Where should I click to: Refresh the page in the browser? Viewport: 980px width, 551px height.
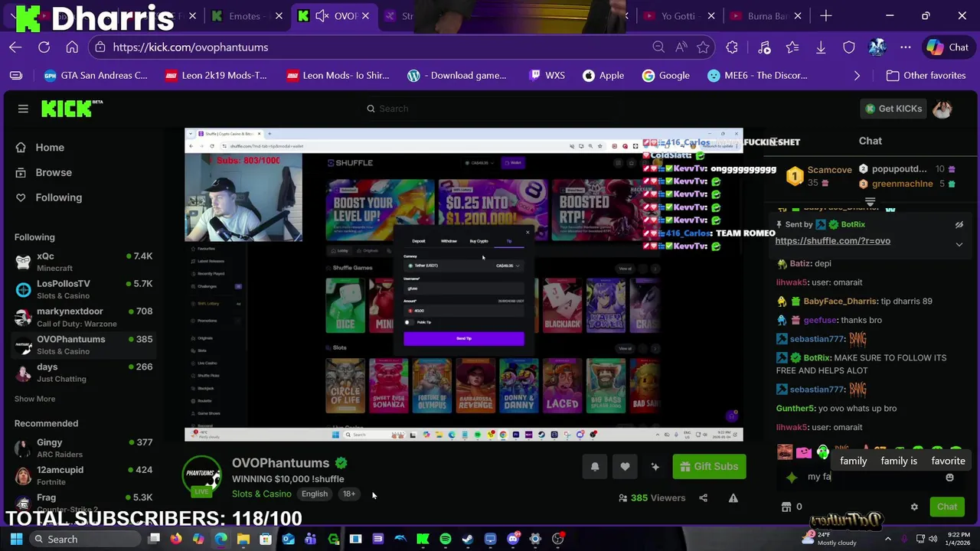(x=44, y=47)
